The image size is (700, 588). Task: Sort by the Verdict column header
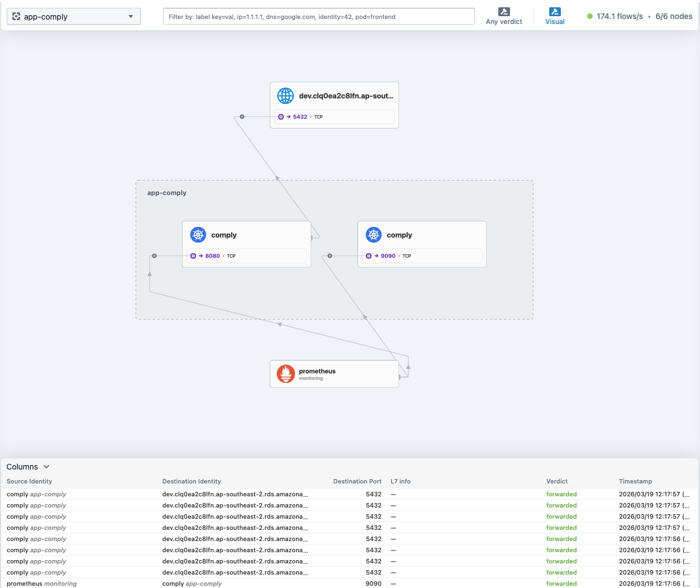pos(556,481)
